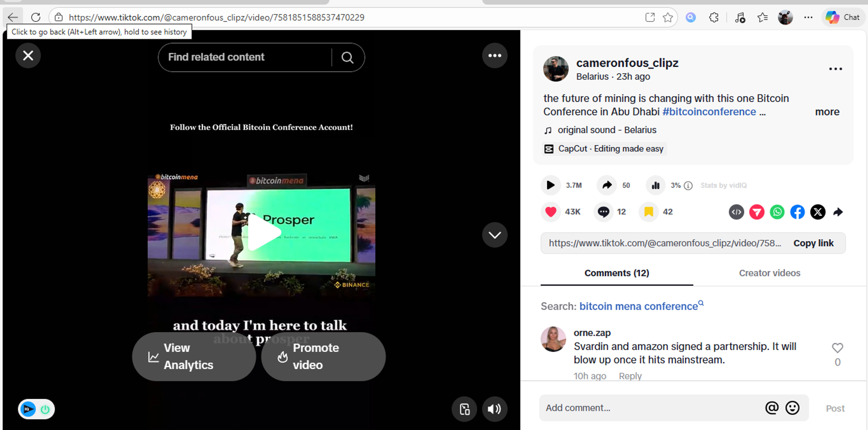This screenshot has width=868, height=430.
Task: Click the Add comment field
Action: point(651,408)
